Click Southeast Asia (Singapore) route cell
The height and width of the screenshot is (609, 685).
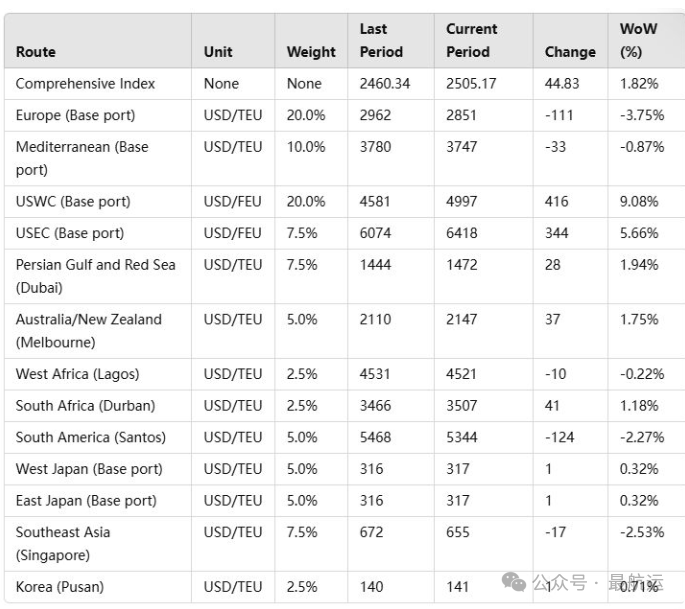[x=63, y=543]
